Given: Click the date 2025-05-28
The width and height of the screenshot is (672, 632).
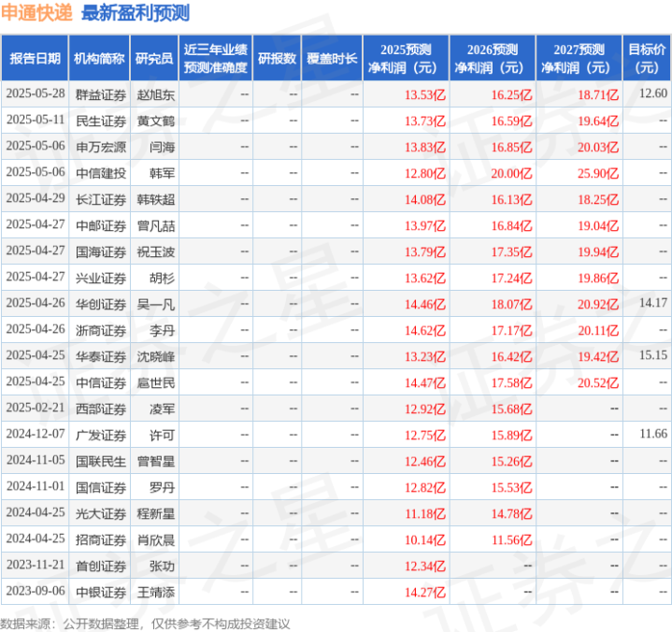Looking at the screenshot, I should pos(36,93).
